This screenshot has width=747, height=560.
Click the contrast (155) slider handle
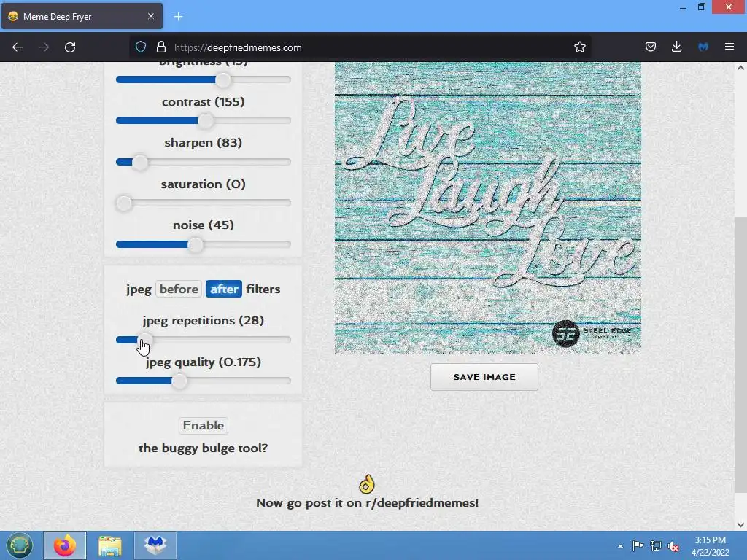click(x=205, y=120)
